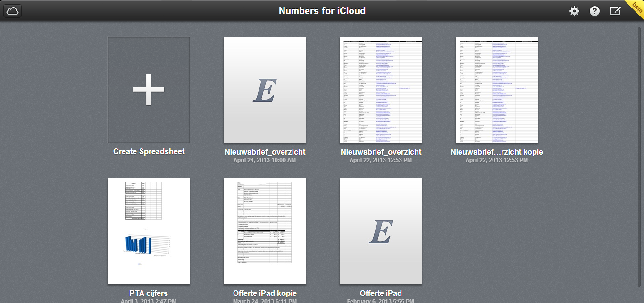Open the PTA cijfers spreadsheet thumbnail
This screenshot has width=644, height=303.
[x=149, y=231]
